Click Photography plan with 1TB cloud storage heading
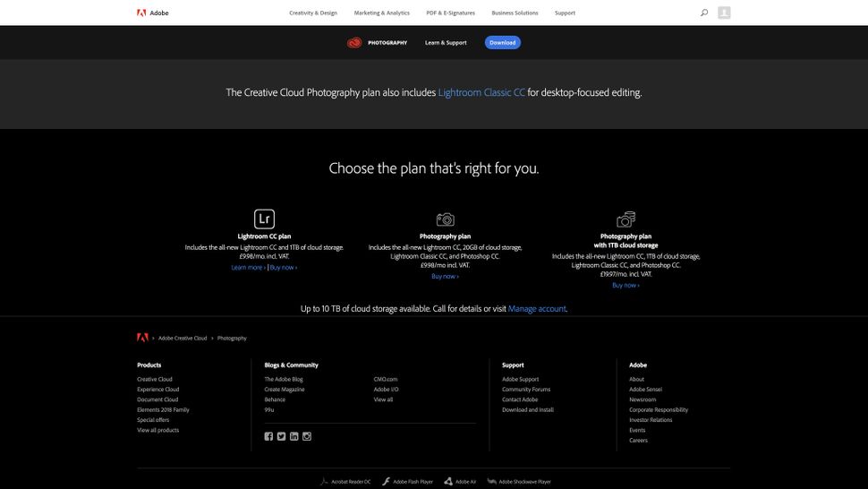The width and height of the screenshot is (868, 489). (626, 241)
